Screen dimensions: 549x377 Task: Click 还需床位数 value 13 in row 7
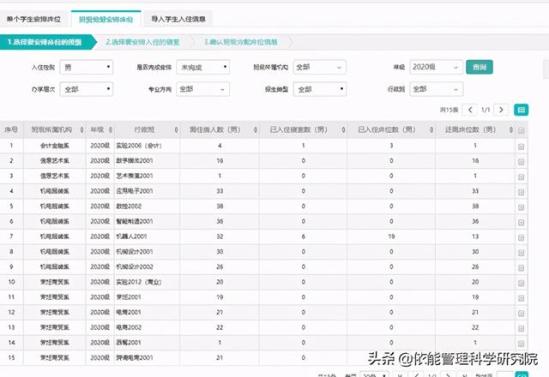(475, 237)
